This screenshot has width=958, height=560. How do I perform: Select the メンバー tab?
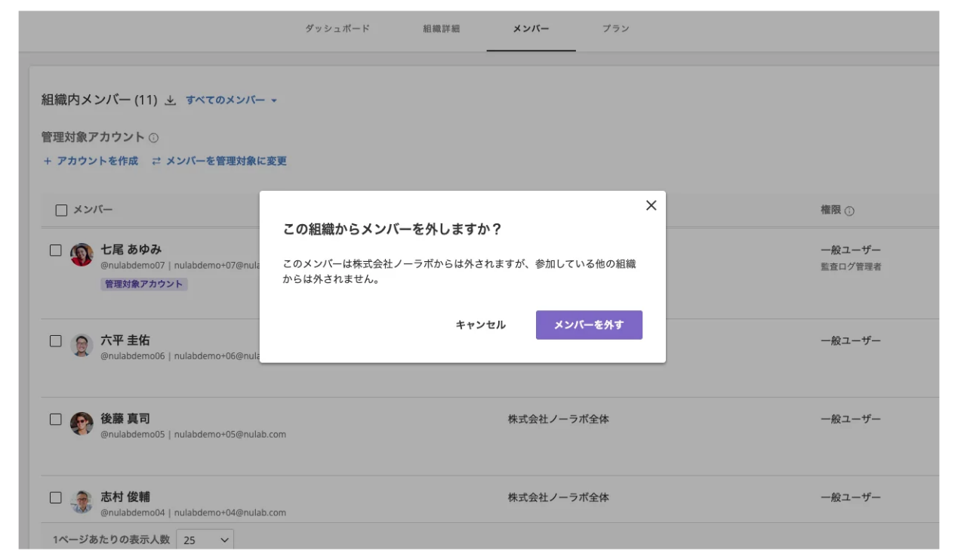(531, 29)
